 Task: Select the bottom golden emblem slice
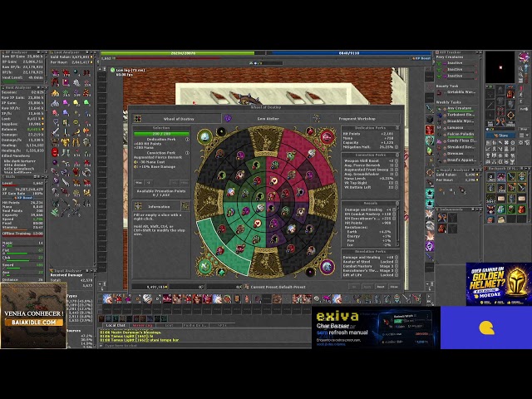tap(266, 263)
